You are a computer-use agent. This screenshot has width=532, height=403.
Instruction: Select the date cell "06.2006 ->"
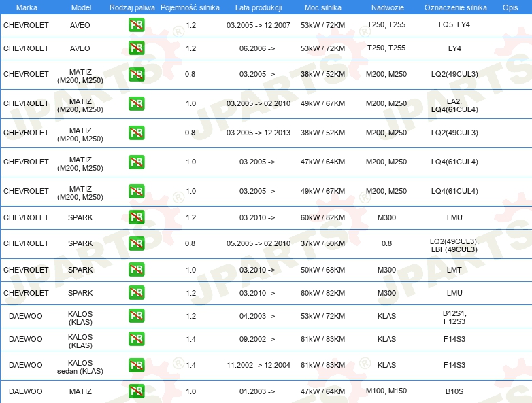click(x=257, y=48)
